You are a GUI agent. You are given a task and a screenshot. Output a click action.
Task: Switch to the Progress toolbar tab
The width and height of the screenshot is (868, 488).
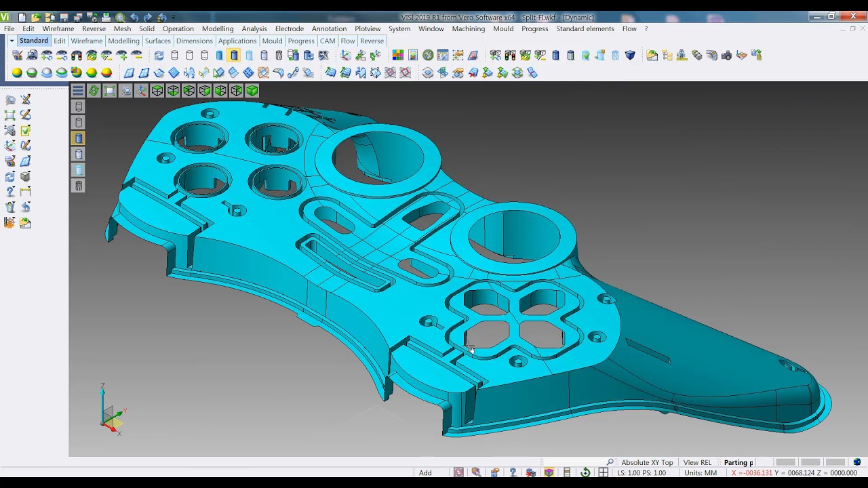click(301, 41)
